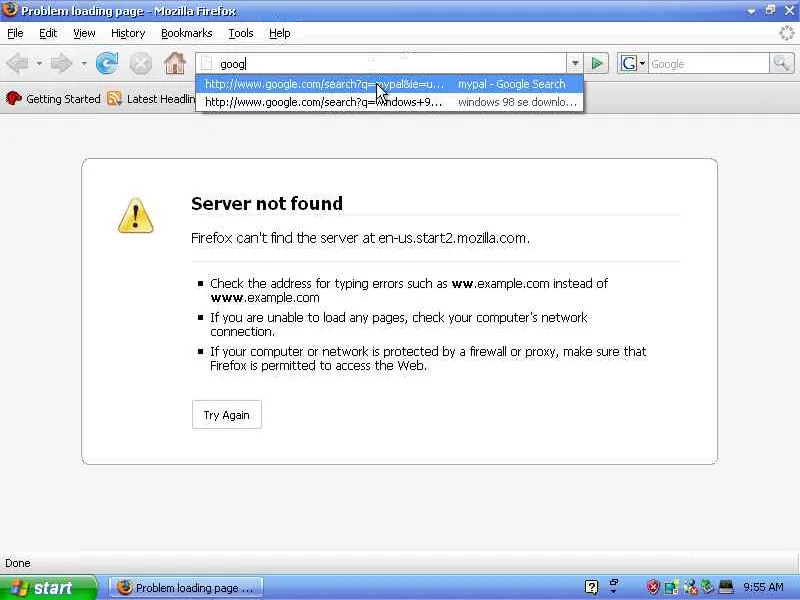Screen dimensions: 800x600
Task: Click the Firefox title bar icon
Action: tap(10, 10)
